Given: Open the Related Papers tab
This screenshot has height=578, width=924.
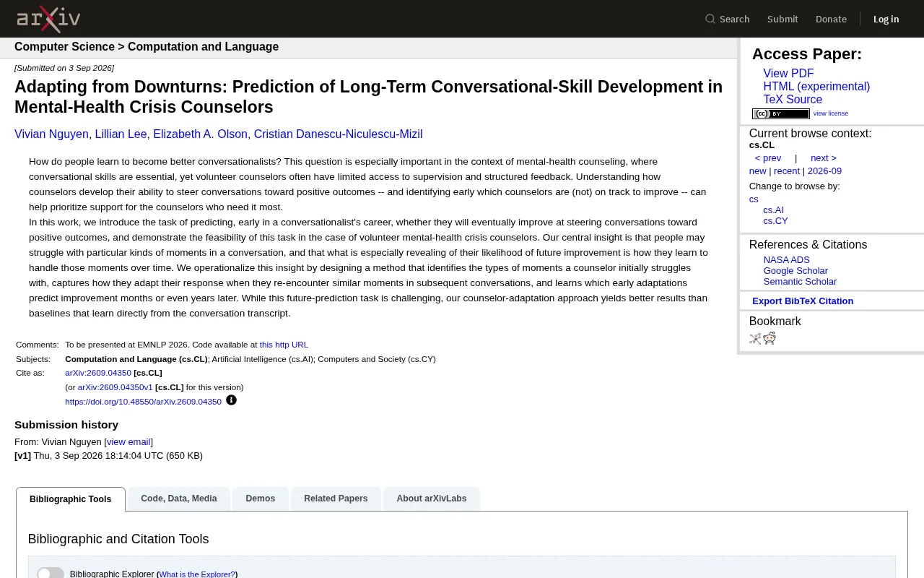Looking at the screenshot, I should coord(336,499).
